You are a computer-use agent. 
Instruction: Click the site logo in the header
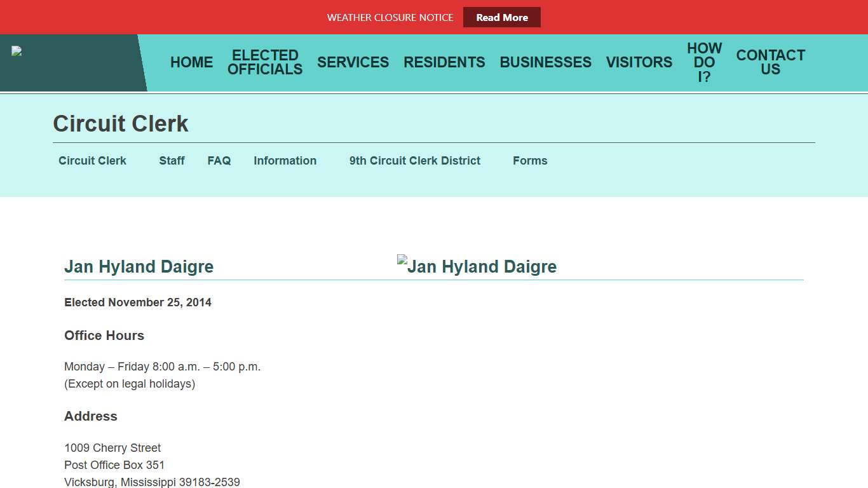click(x=17, y=52)
